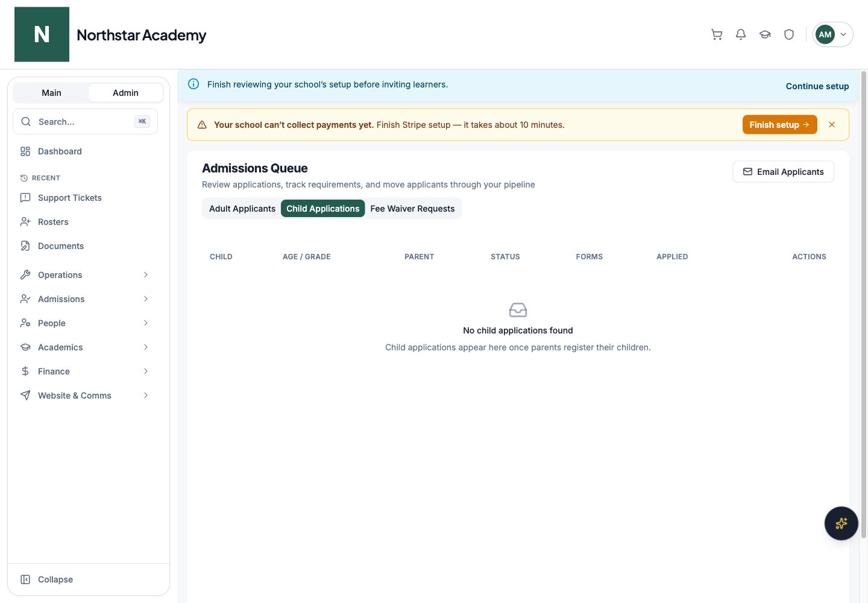Switch sidebar to Main mode
The height and width of the screenshot is (603, 868).
click(51, 93)
